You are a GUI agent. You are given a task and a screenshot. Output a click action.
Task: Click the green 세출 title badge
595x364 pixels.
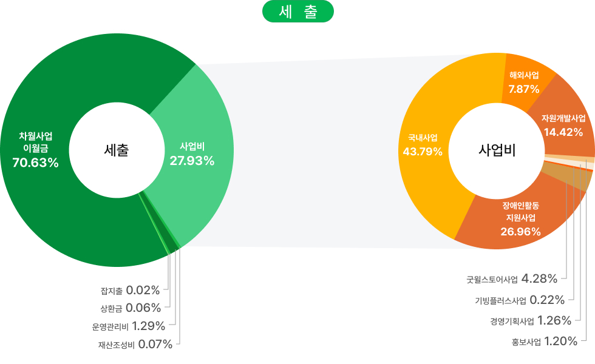(297, 12)
